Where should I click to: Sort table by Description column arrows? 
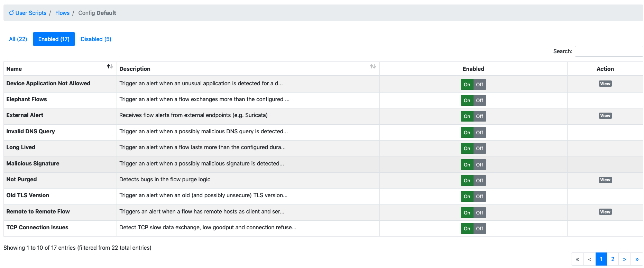tap(373, 66)
